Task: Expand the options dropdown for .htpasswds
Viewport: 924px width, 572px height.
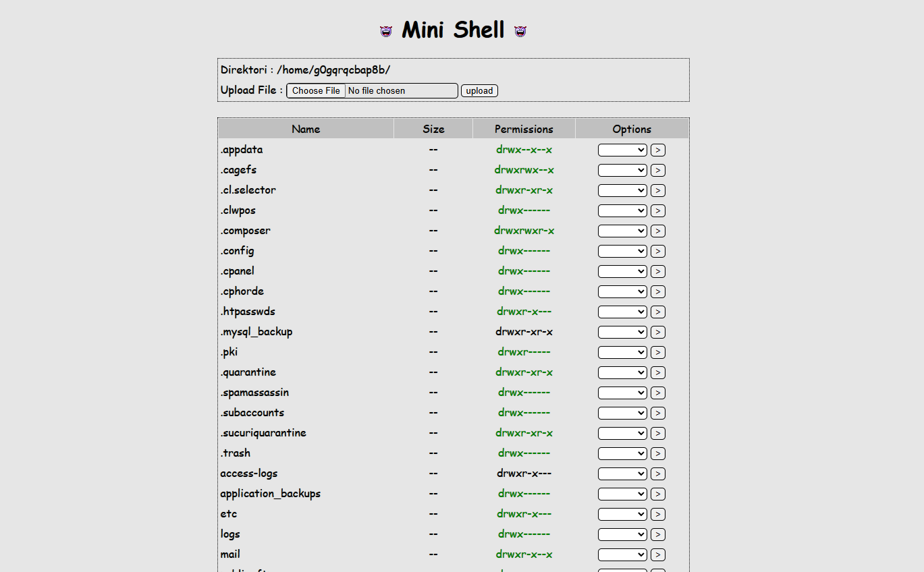Action: (x=622, y=312)
